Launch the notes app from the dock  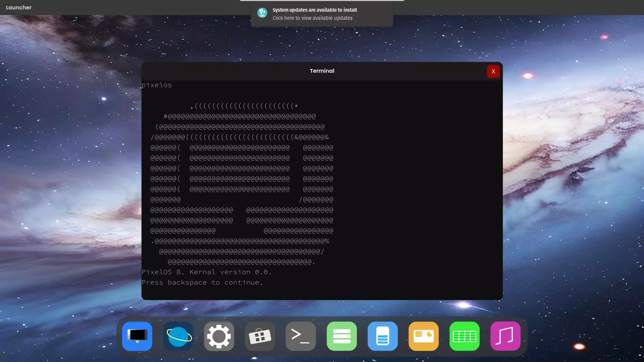[x=341, y=336]
